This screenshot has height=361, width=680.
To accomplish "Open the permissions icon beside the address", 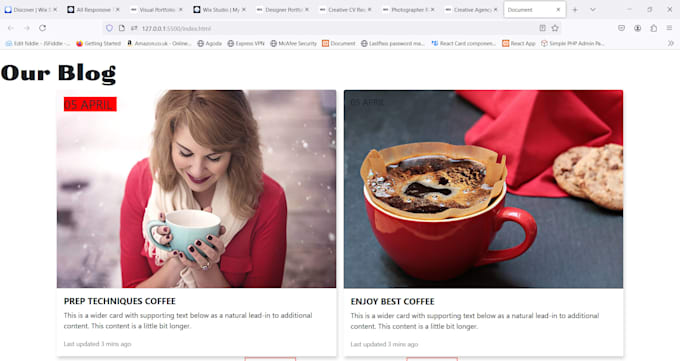I will coord(134,28).
